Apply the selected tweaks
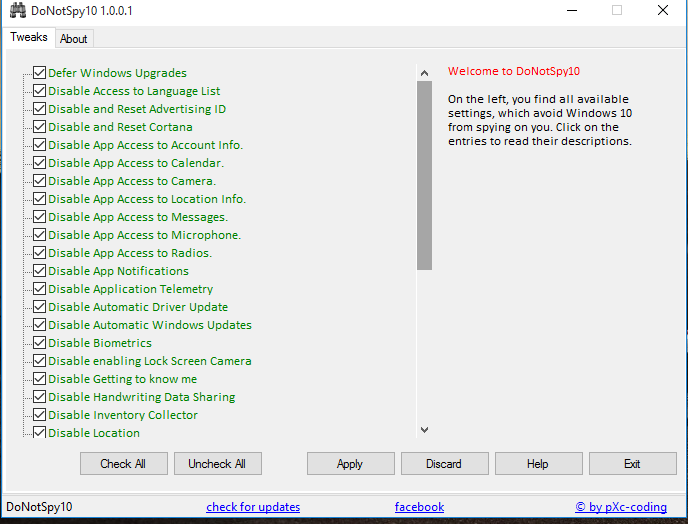 tap(351, 463)
